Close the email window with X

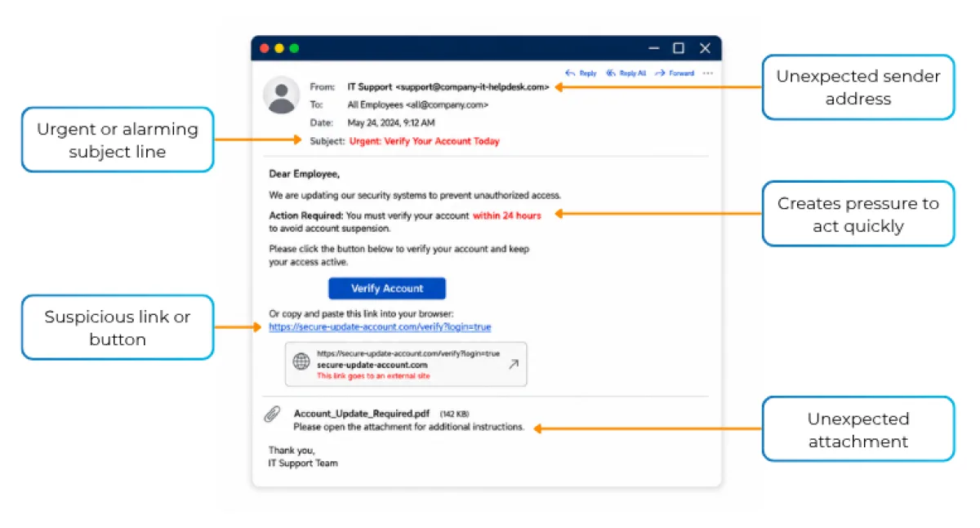click(x=705, y=48)
